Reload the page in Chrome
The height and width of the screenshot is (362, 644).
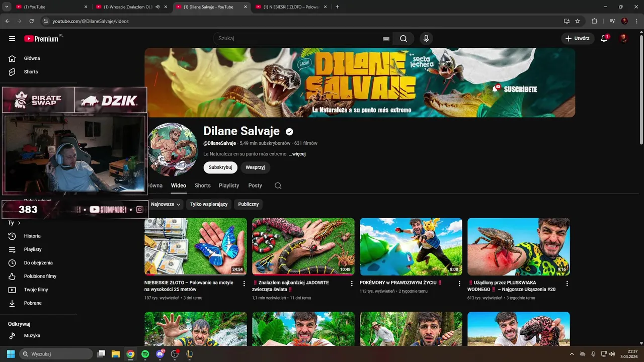click(32, 21)
